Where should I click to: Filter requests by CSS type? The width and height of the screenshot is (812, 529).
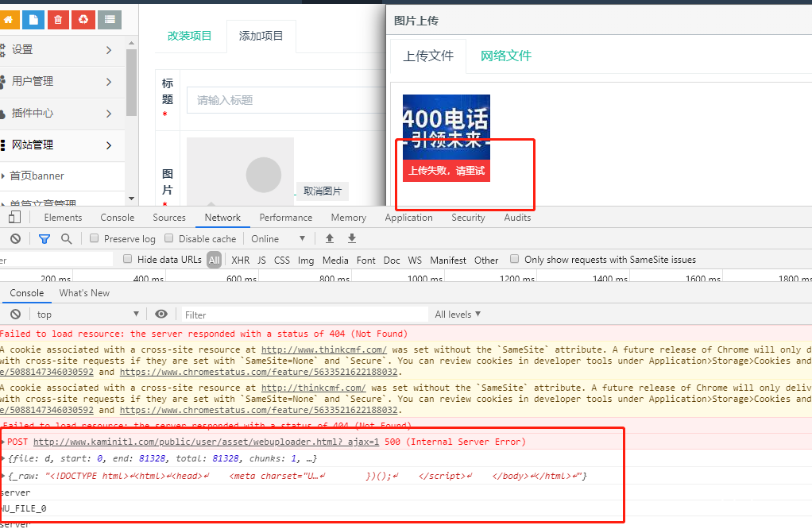(282, 261)
